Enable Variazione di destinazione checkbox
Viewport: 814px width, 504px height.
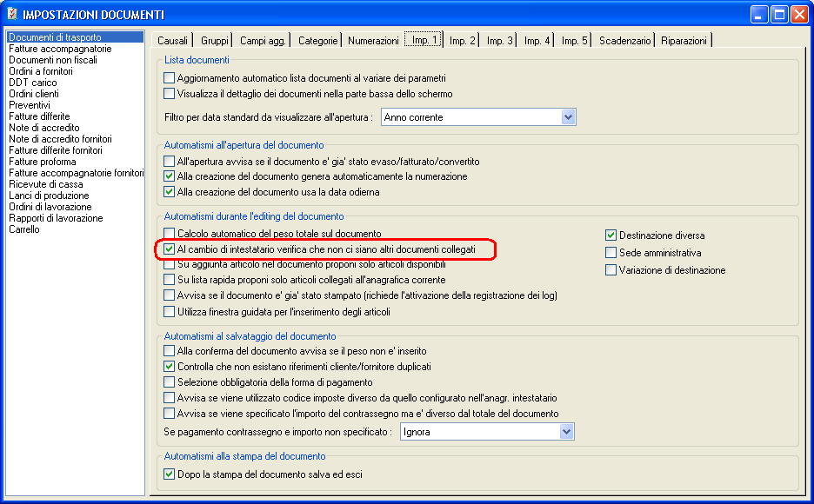[611, 270]
